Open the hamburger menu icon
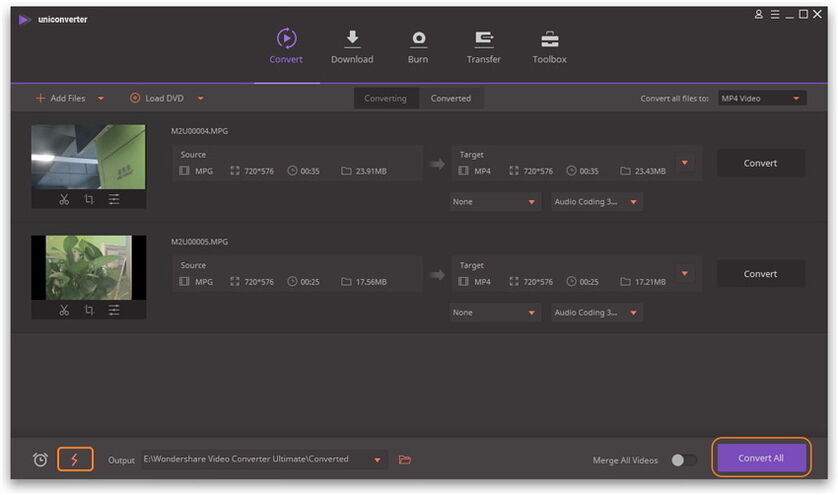This screenshot has height=495, width=838. 774,14
